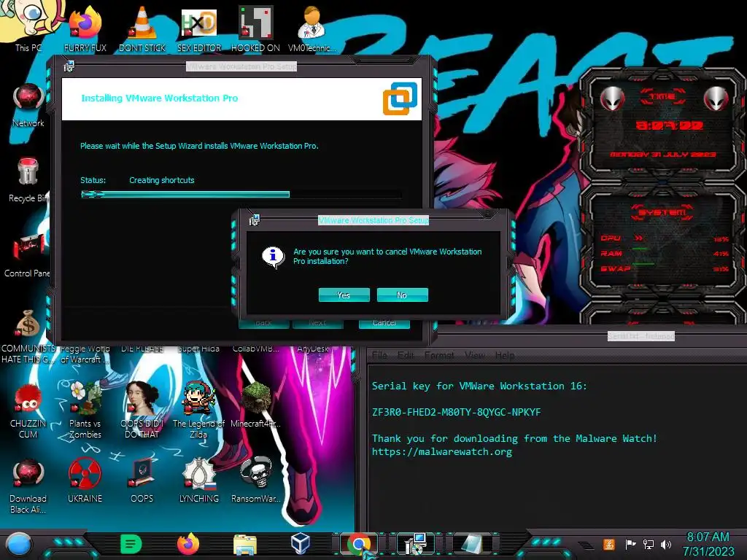Switch to Notepad taskbar button
The width and height of the screenshot is (747, 560).
point(472,544)
